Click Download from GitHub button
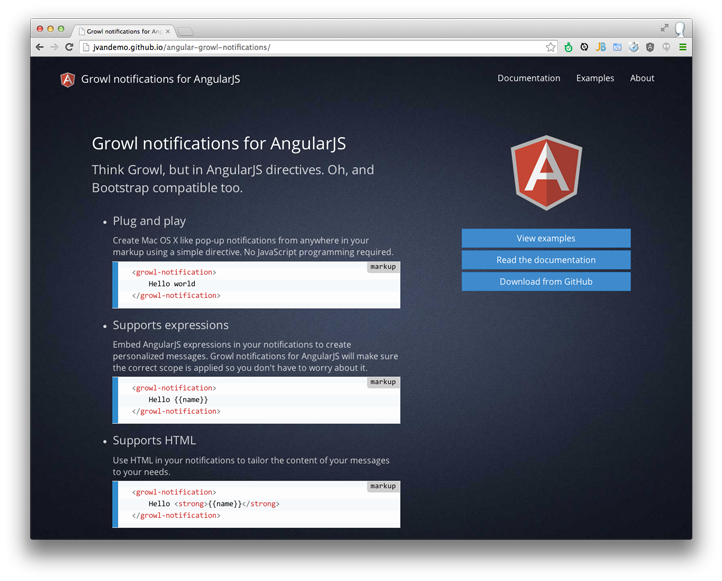This screenshot has height=581, width=722. (546, 282)
